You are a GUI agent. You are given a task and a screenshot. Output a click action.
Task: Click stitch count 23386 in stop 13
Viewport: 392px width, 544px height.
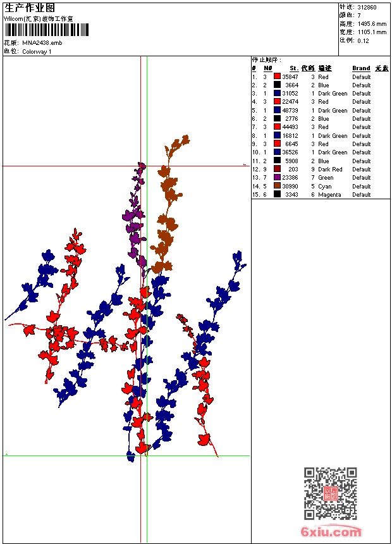(x=290, y=178)
